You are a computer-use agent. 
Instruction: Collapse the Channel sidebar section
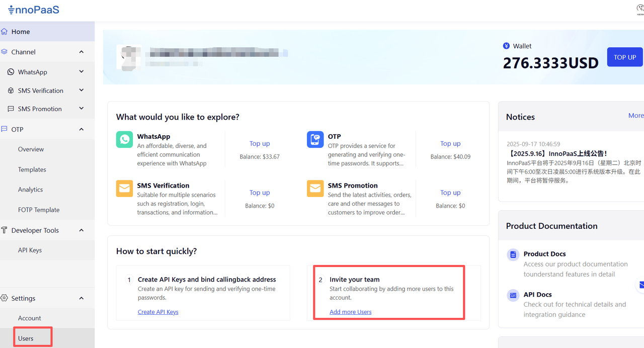coord(82,52)
